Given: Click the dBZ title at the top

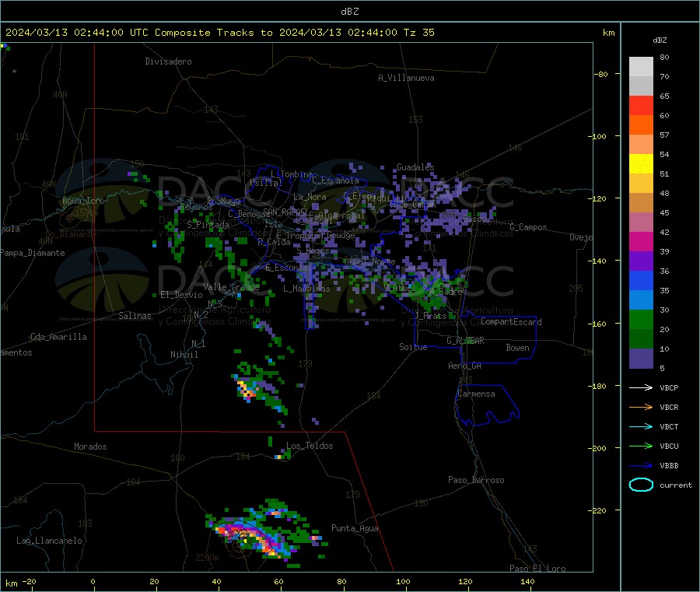Looking at the screenshot, I should (349, 11).
